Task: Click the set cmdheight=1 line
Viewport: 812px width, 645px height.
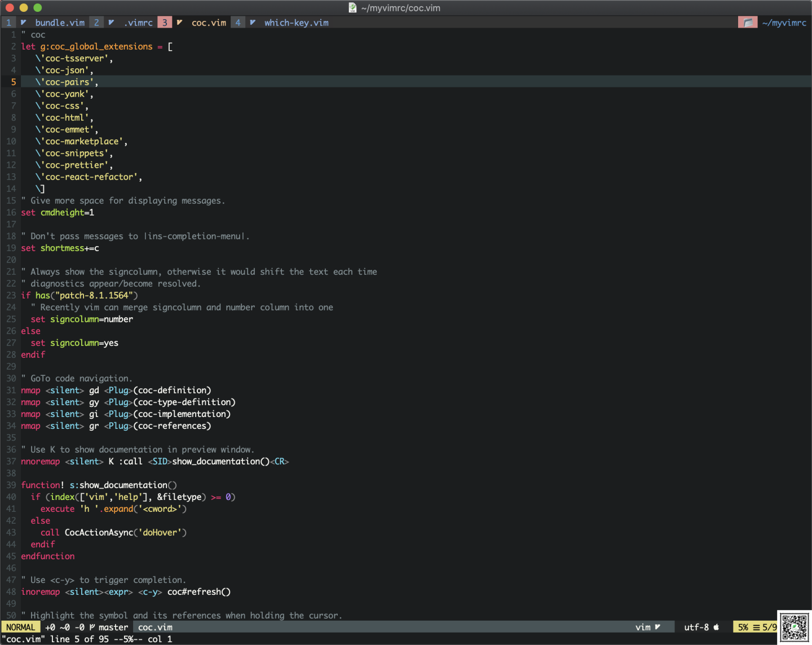Action: click(58, 212)
